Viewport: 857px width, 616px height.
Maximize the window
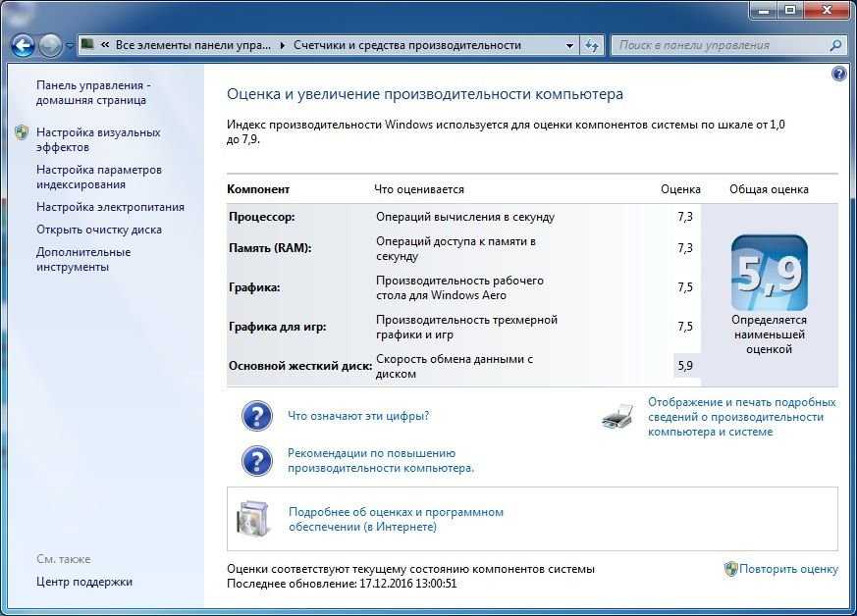[790, 10]
